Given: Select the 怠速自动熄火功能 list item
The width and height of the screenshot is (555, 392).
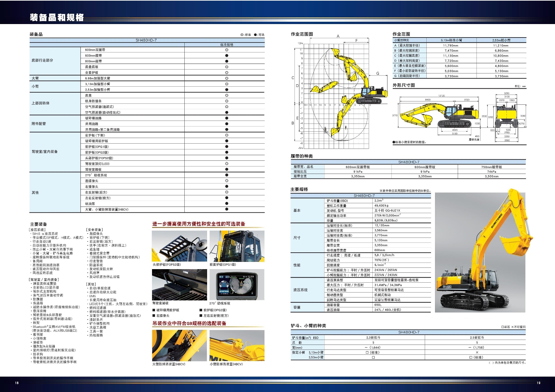Looking at the screenshot, I should [x=102, y=292].
